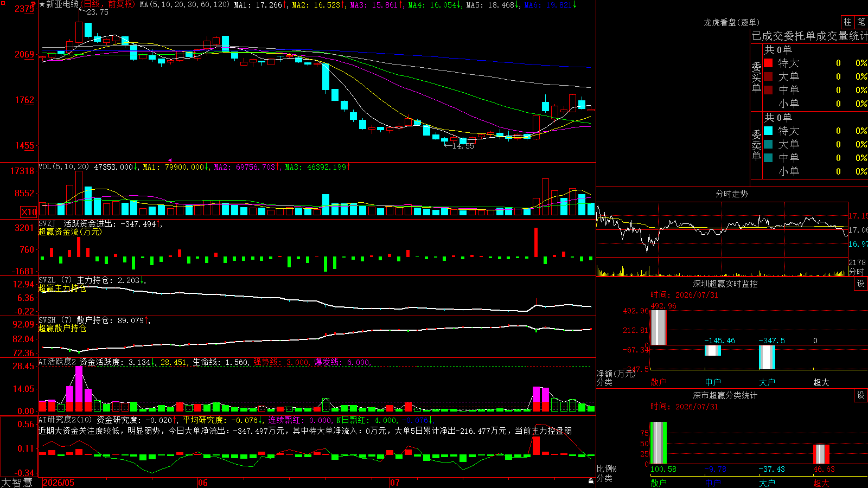The image size is (868, 488).
Task: Click the 分时走势 panel title
Action: [x=732, y=194]
